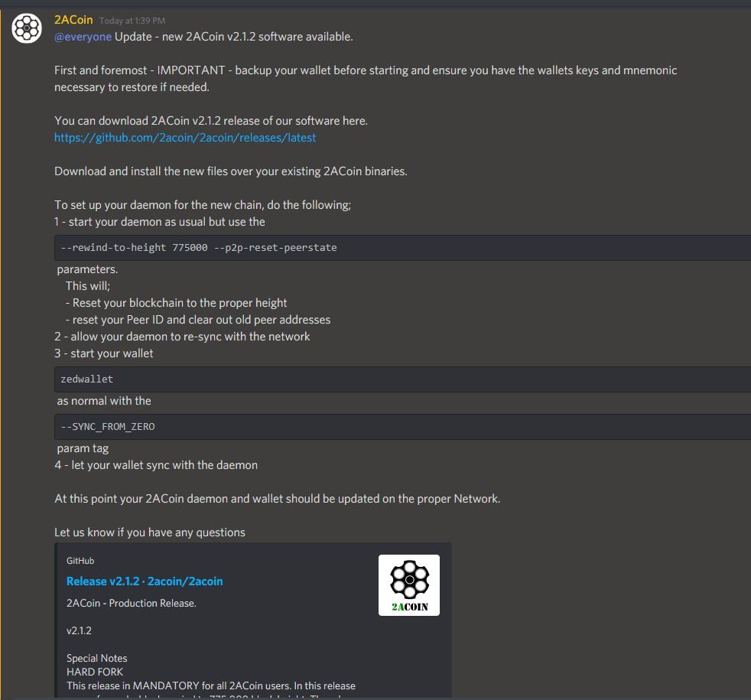Click the message timestamp Today at 1:39 PM
Image resolution: width=751 pixels, height=700 pixels.
(x=132, y=21)
